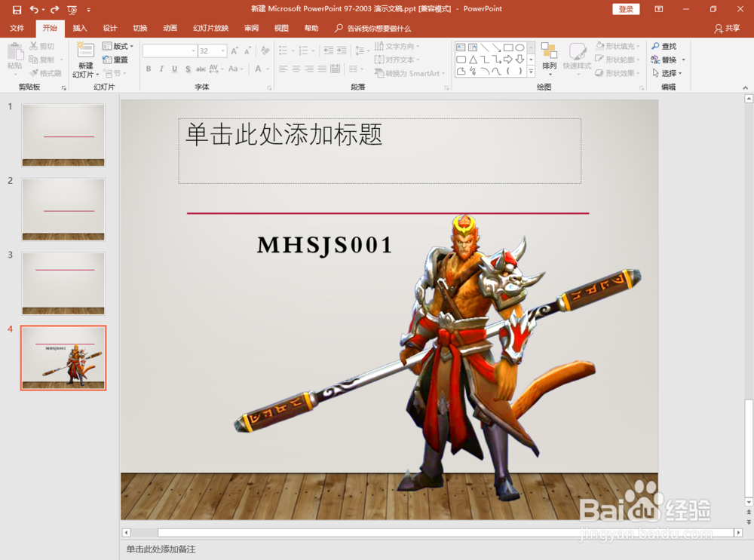The height and width of the screenshot is (560, 754).
Task: Click the Reset (重置) slide button
Action: (x=115, y=60)
